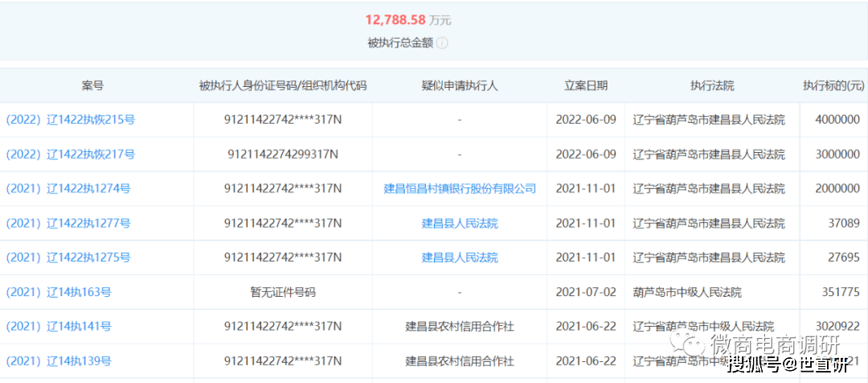Click the unmasked ID 9121142274299317N
868x383 pixels.
[x=283, y=154]
